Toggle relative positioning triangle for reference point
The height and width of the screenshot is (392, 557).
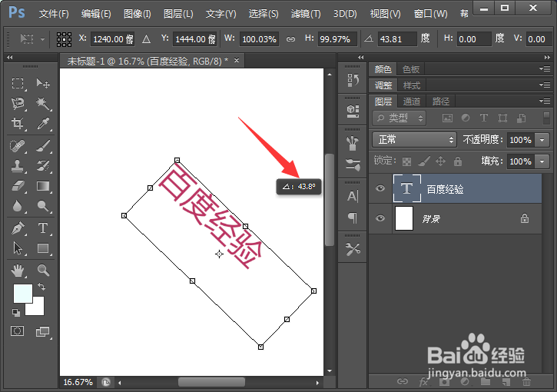pyautogui.click(x=146, y=39)
